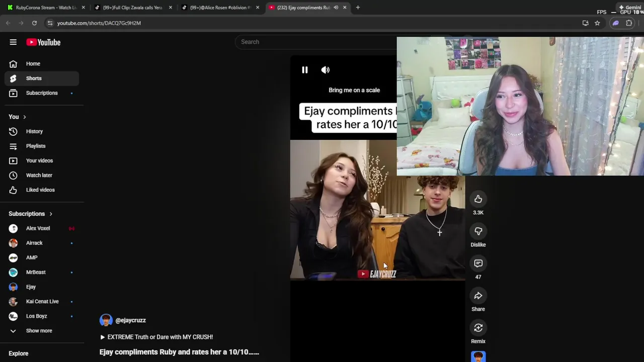The width and height of the screenshot is (644, 362).
Task: Remix this Short
Action: click(478, 328)
